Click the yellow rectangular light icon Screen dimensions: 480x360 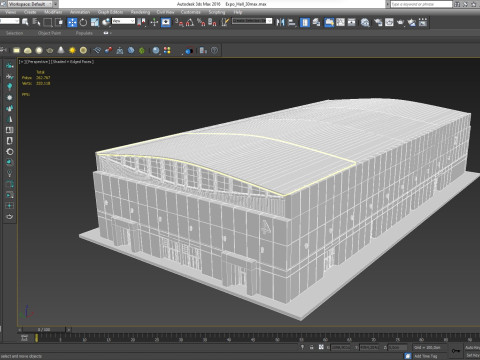click(16, 50)
